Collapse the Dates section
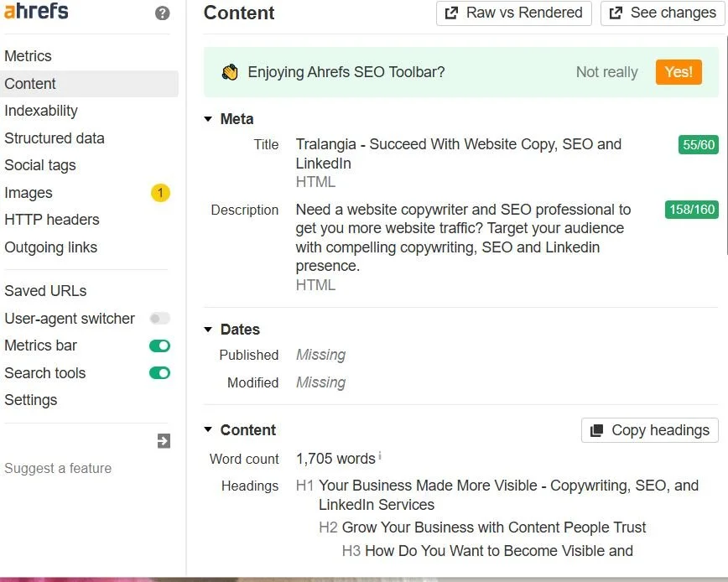This screenshot has height=582, width=728. (208, 330)
